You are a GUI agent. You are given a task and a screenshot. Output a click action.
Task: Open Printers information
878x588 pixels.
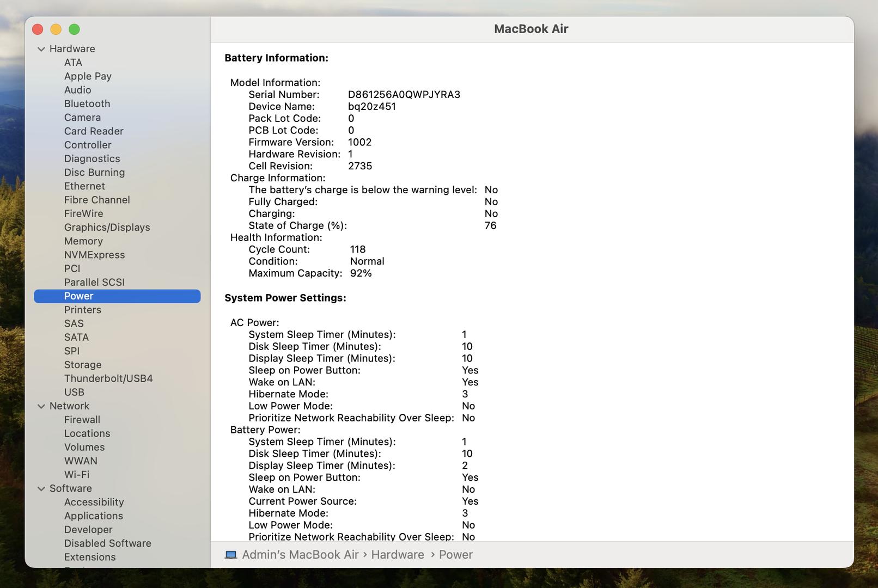point(82,310)
